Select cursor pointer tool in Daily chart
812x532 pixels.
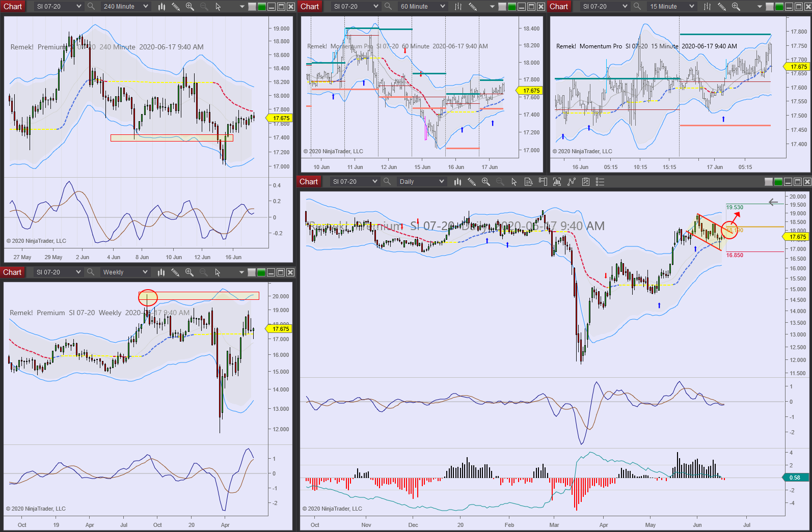[514, 182]
